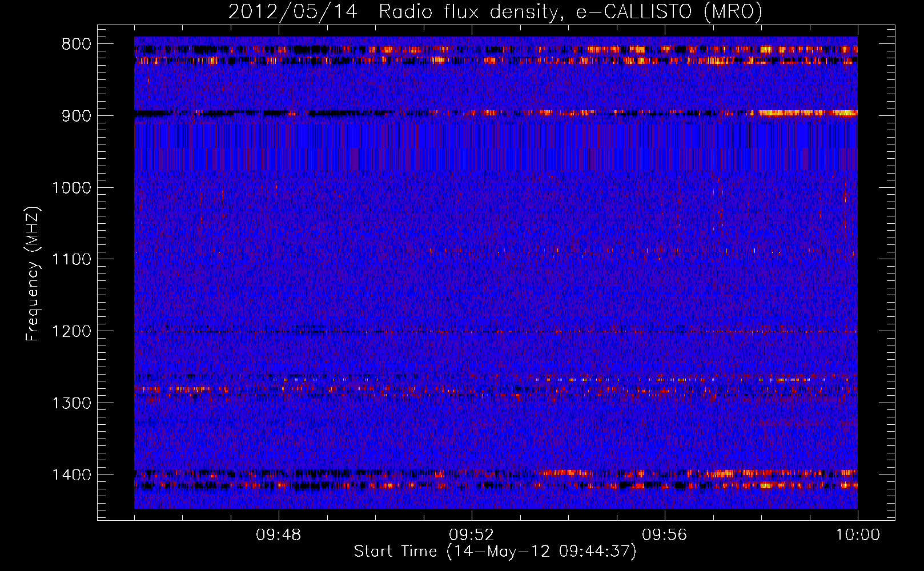Click the 800 frequency tick label

77,45
